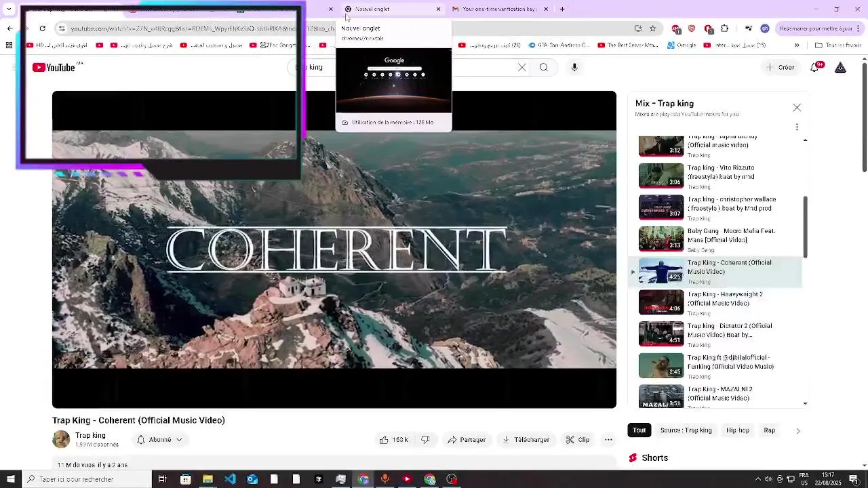Open Outlook from the taskbar
This screenshot has height=488, width=868.
(x=252, y=479)
